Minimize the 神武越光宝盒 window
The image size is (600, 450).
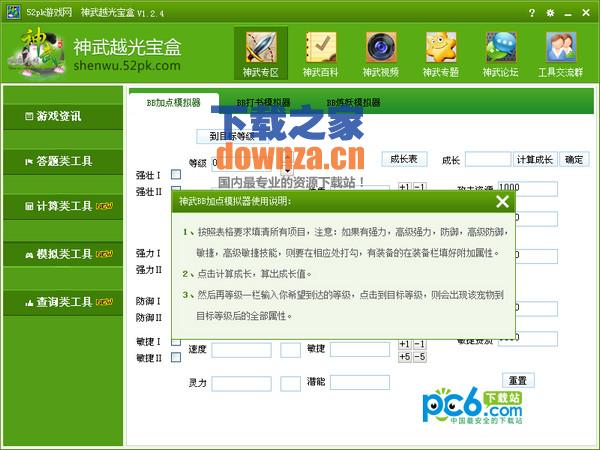coord(568,14)
